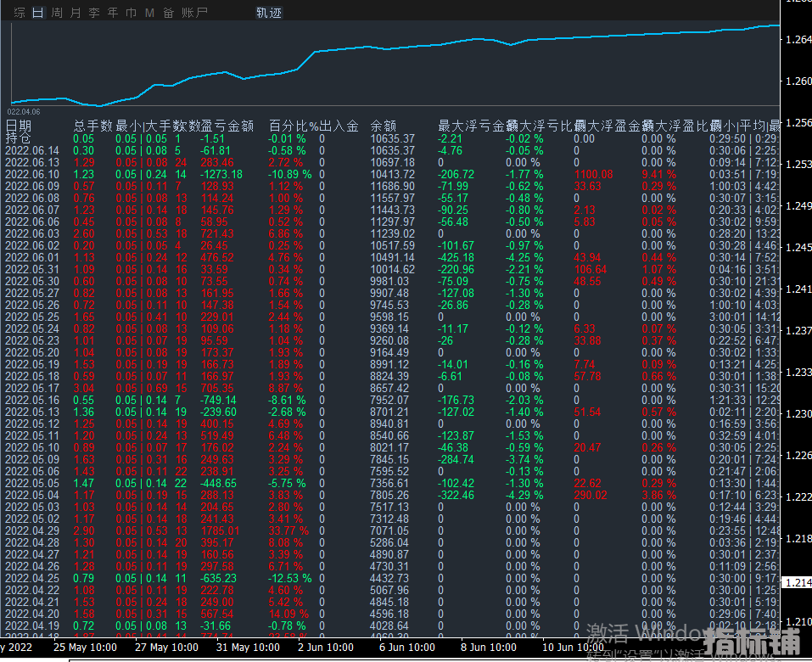Click the 轨迹 trajectory button
This screenshot has height=662, width=812.
pos(269,13)
